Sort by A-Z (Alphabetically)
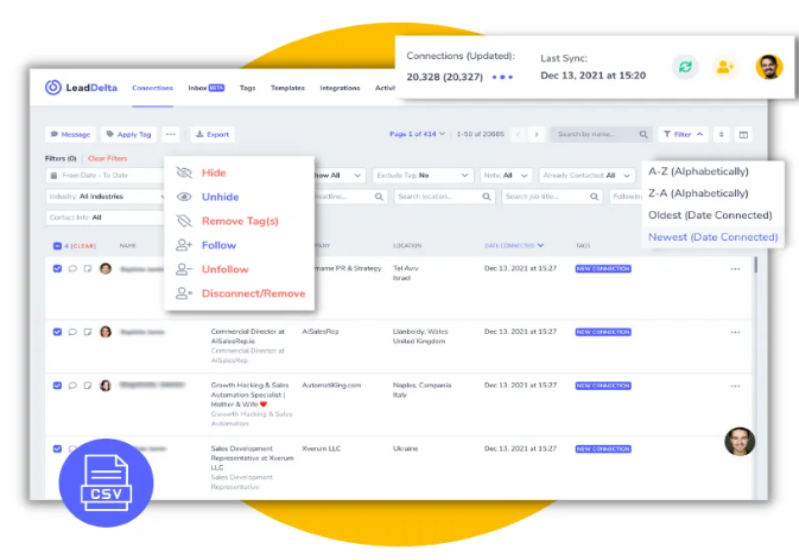Image resolution: width=799 pixels, height=560 pixels. [698, 171]
